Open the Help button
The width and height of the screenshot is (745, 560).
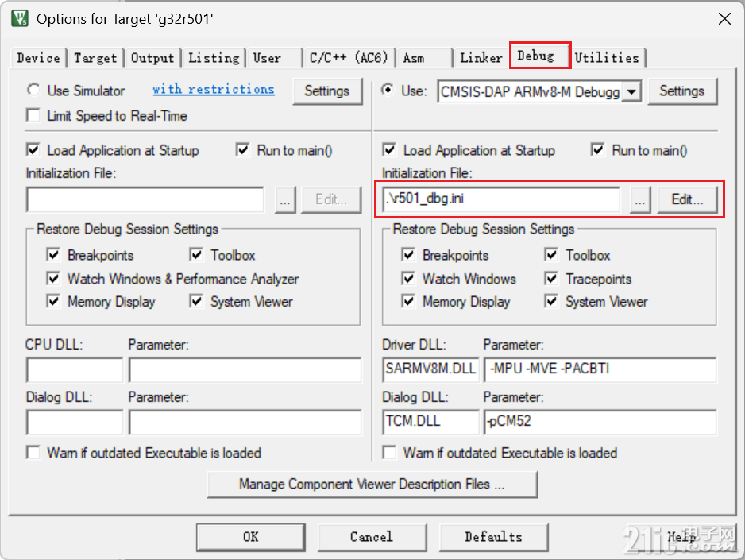(x=682, y=537)
